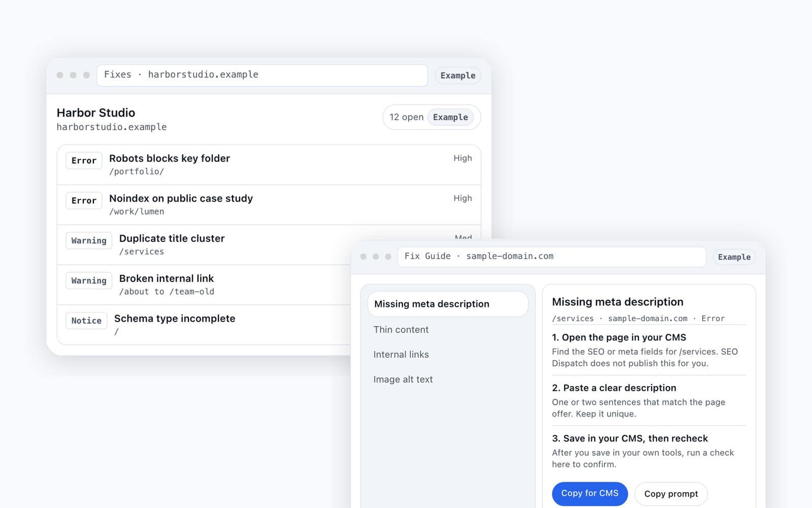812x508 pixels.
Task: Click harborstudio.example under Harbor Studio heading
Action: click(x=112, y=127)
